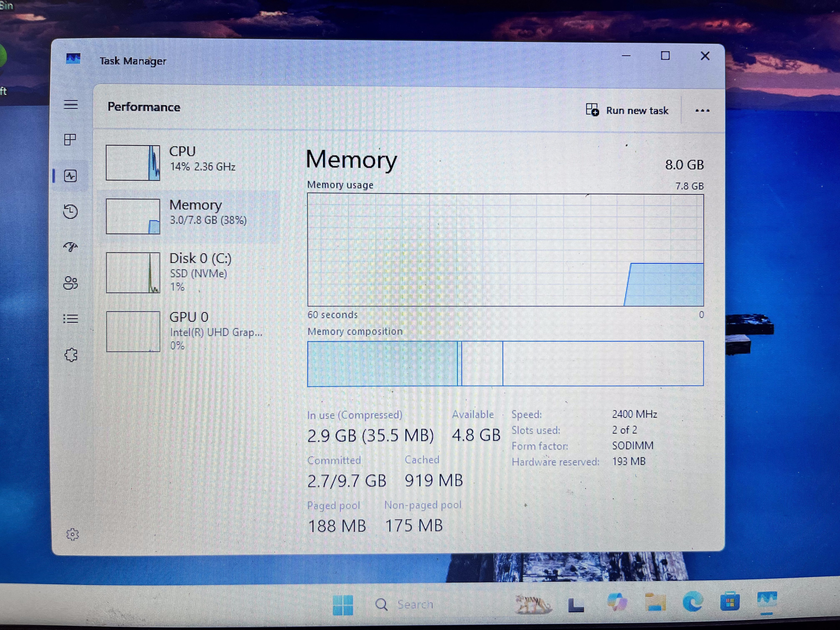The height and width of the screenshot is (630, 840).
Task: Open the more options ellipsis menu
Action: [702, 110]
